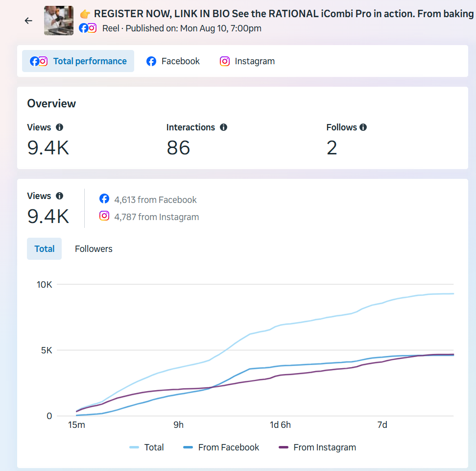Click the Follows count of 2
476x471 pixels.
coord(332,148)
